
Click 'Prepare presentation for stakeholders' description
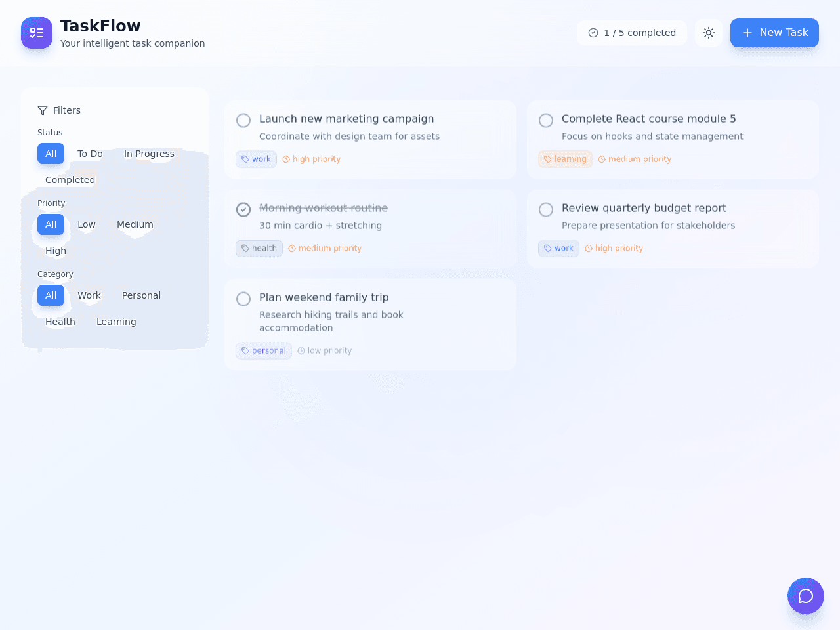pos(648,226)
